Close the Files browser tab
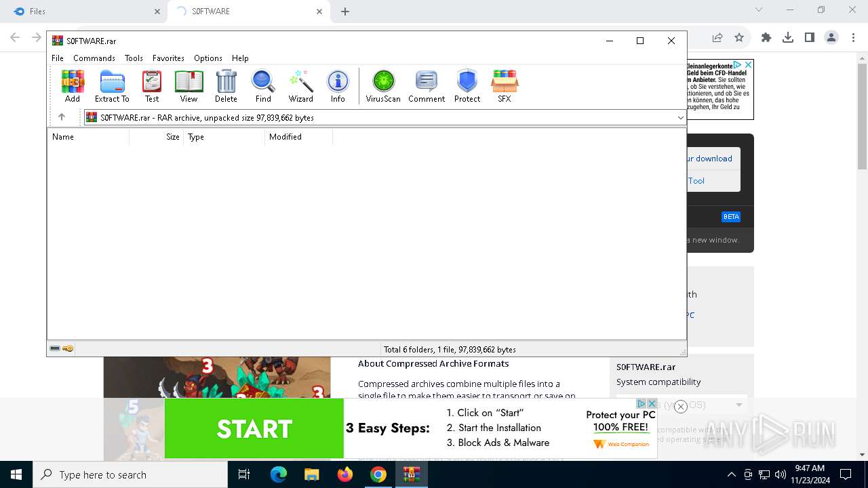 pos(157,12)
